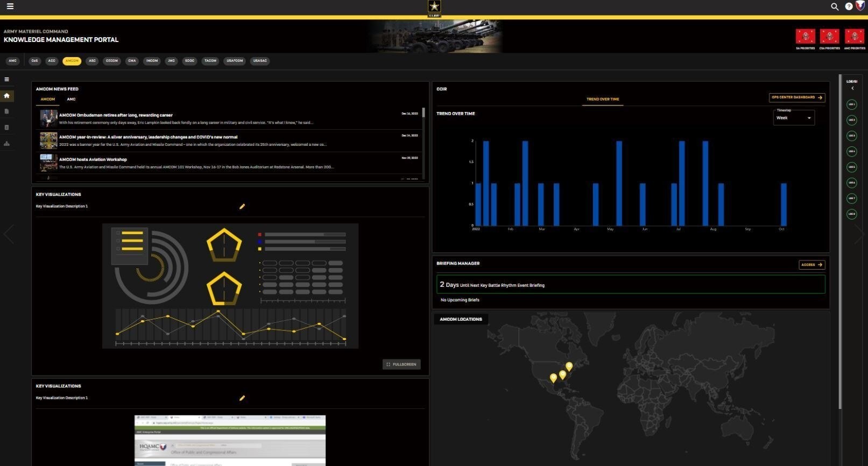Screen dimensions: 868x466
Task: Select the TACOM command chip
Action: point(210,61)
